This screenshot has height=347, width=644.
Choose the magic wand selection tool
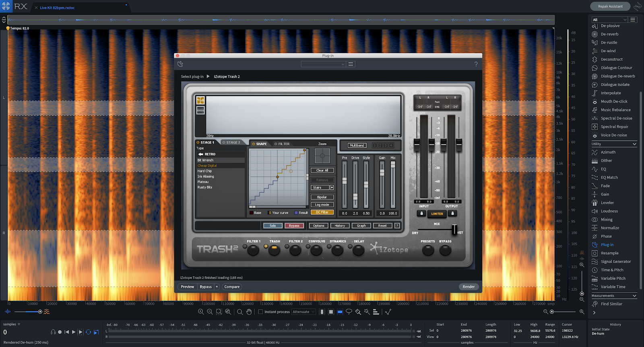[x=367, y=312]
